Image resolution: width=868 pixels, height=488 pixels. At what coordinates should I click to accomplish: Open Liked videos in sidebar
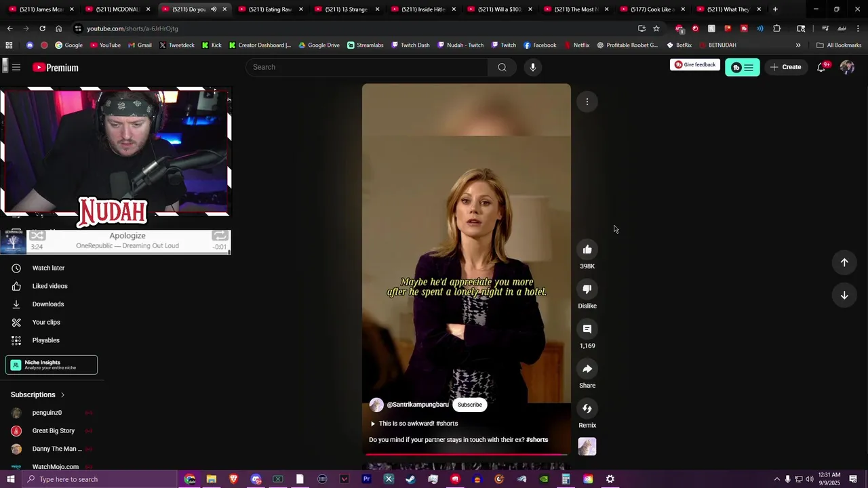[50, 286]
